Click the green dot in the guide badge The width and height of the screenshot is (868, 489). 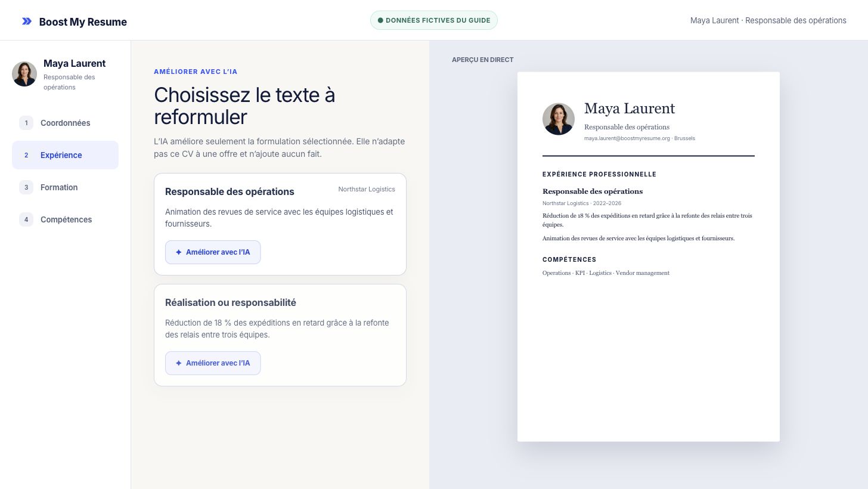(380, 20)
